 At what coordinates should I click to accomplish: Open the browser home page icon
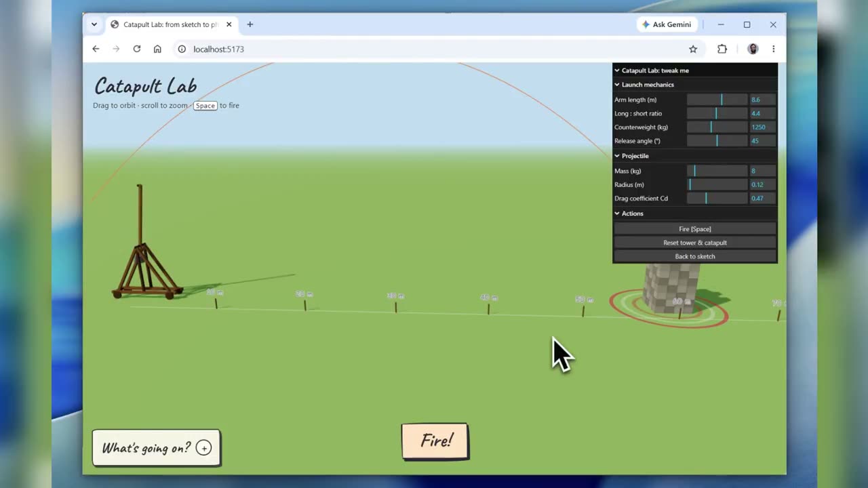[157, 49]
